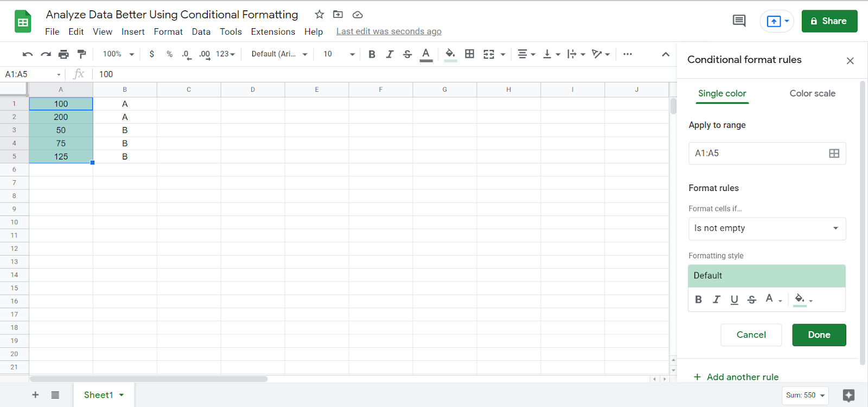Click select data range grid icon
The width and height of the screenshot is (868, 407).
point(834,154)
